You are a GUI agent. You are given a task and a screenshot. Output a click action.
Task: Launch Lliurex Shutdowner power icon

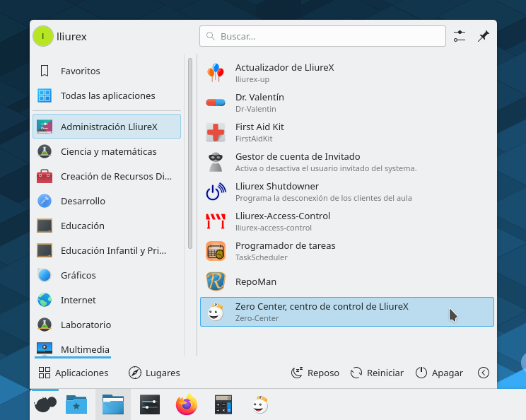pos(215,192)
